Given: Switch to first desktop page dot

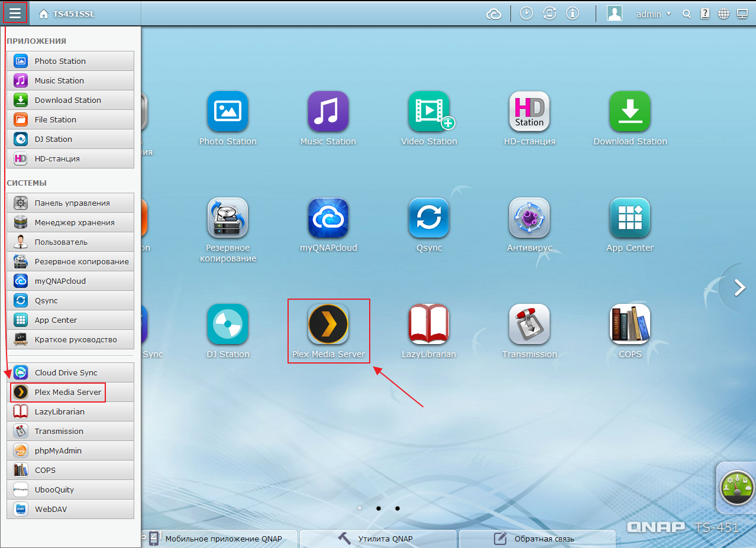Looking at the screenshot, I should coord(360,508).
